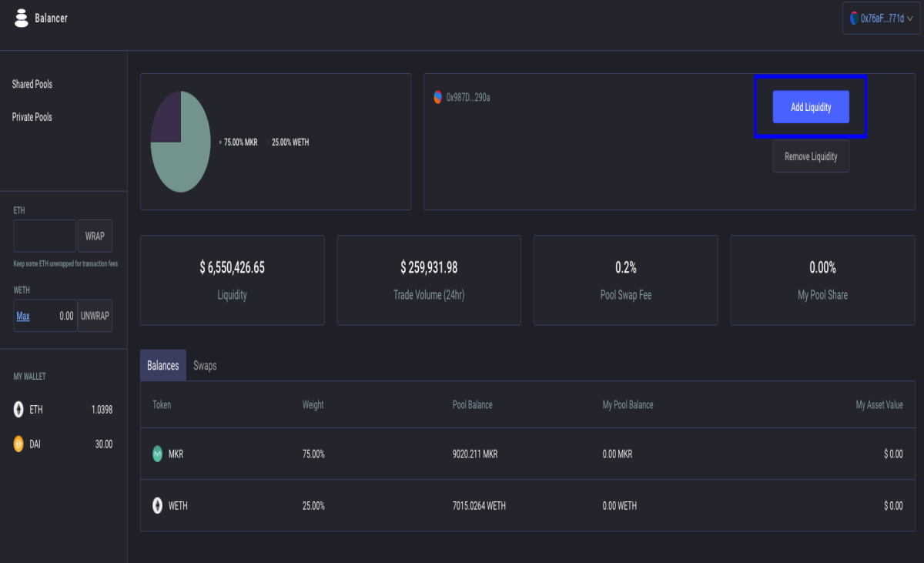The image size is (924, 563).
Task: Click the Max link in WETH field
Action: click(x=23, y=316)
